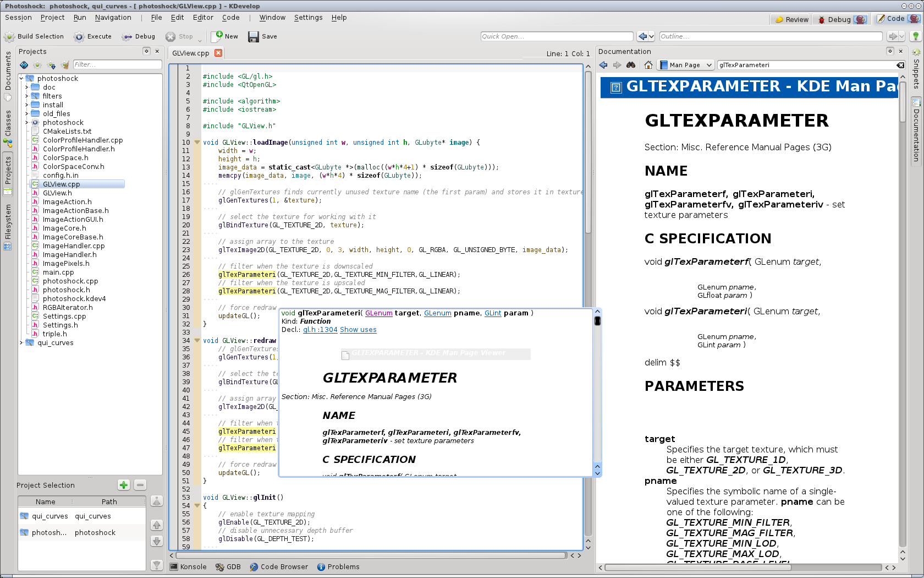
Task: Expand the qui_curves project
Action: tap(21, 342)
